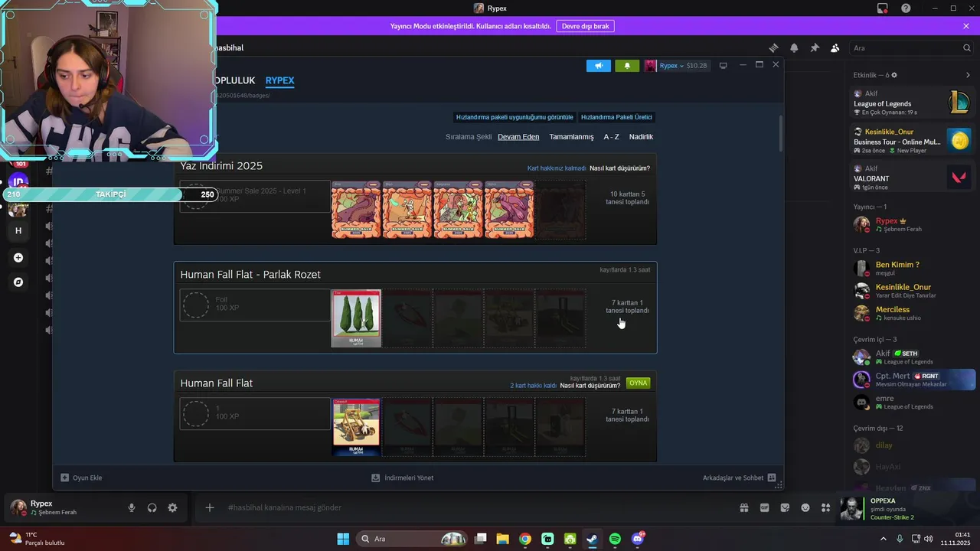The width and height of the screenshot is (980, 551).
Task: Open File Explorer from taskbar
Action: [502, 539]
